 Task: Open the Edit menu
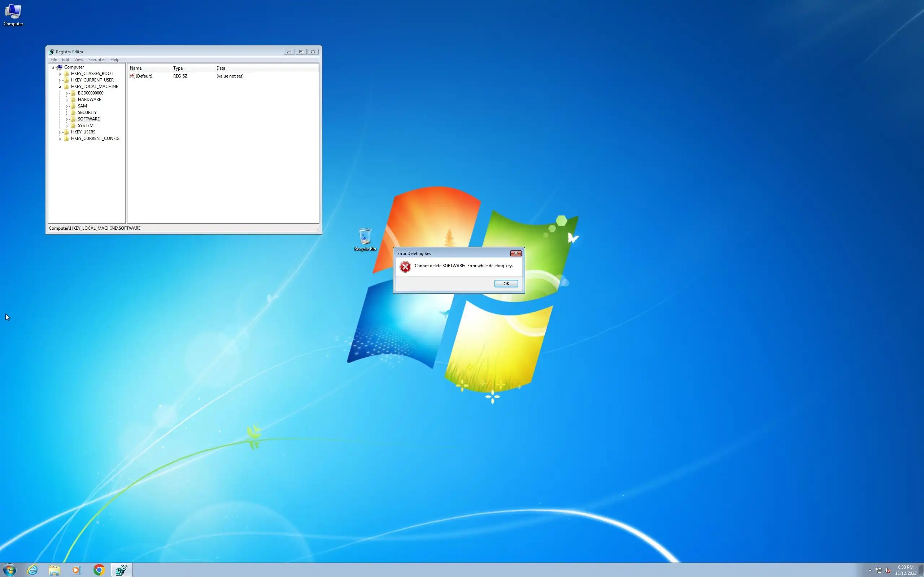(66, 60)
